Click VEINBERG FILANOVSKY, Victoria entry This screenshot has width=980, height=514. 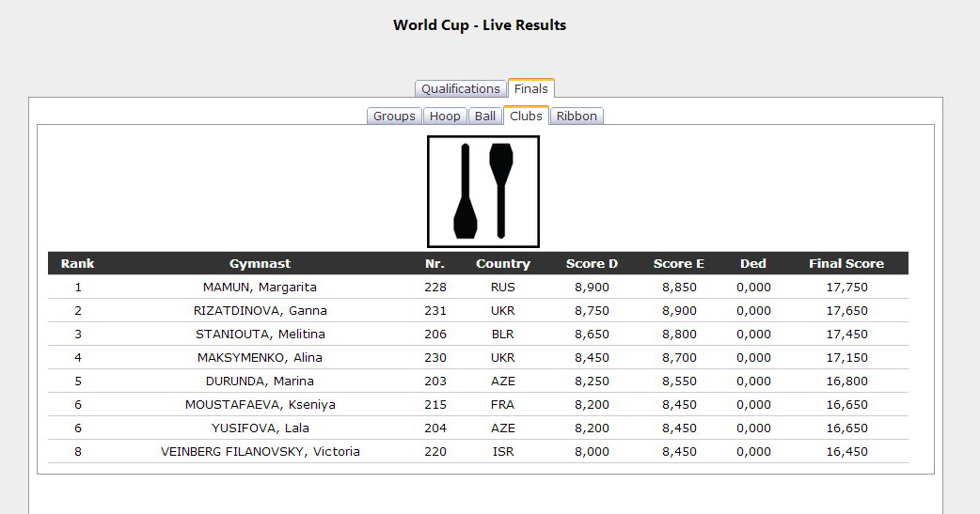pyautogui.click(x=260, y=452)
